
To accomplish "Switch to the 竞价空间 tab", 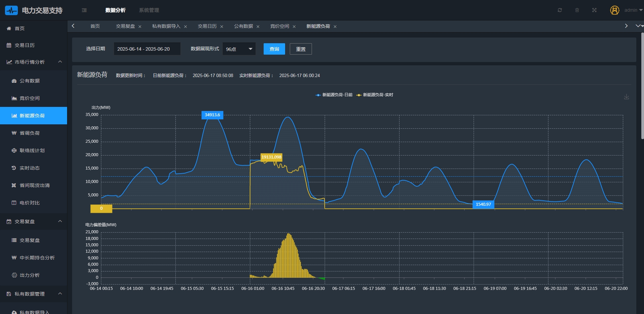I will pyautogui.click(x=280, y=26).
